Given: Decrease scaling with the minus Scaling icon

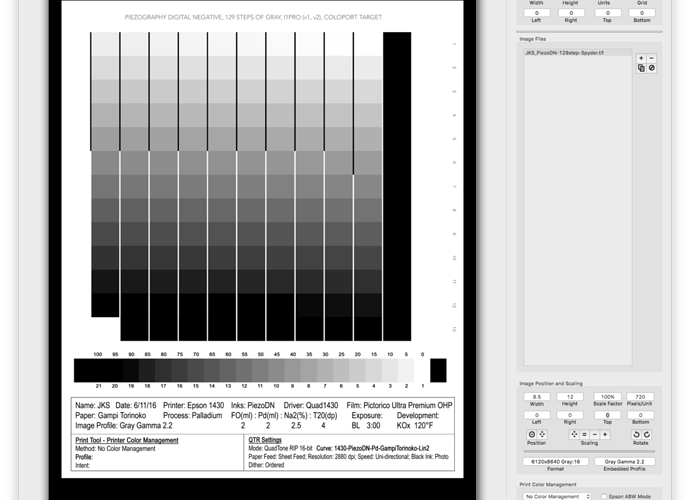Looking at the screenshot, I should coord(595,434).
